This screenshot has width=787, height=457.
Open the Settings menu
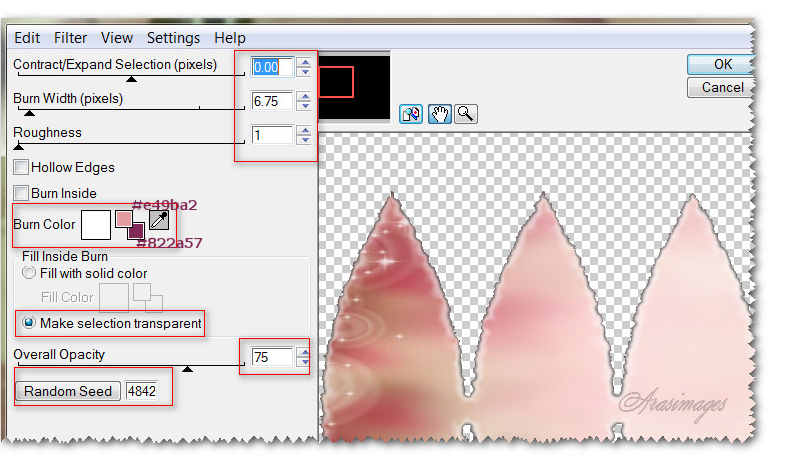coord(173,38)
